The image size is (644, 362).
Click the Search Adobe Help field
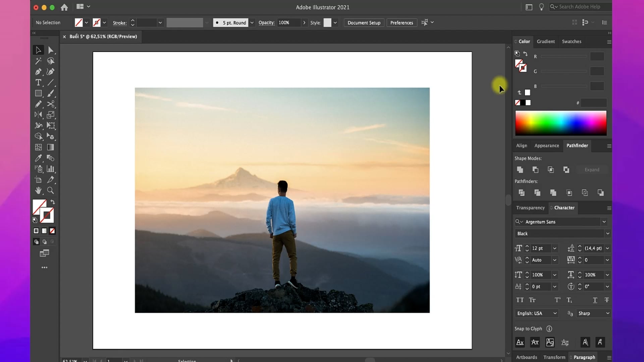point(580,7)
